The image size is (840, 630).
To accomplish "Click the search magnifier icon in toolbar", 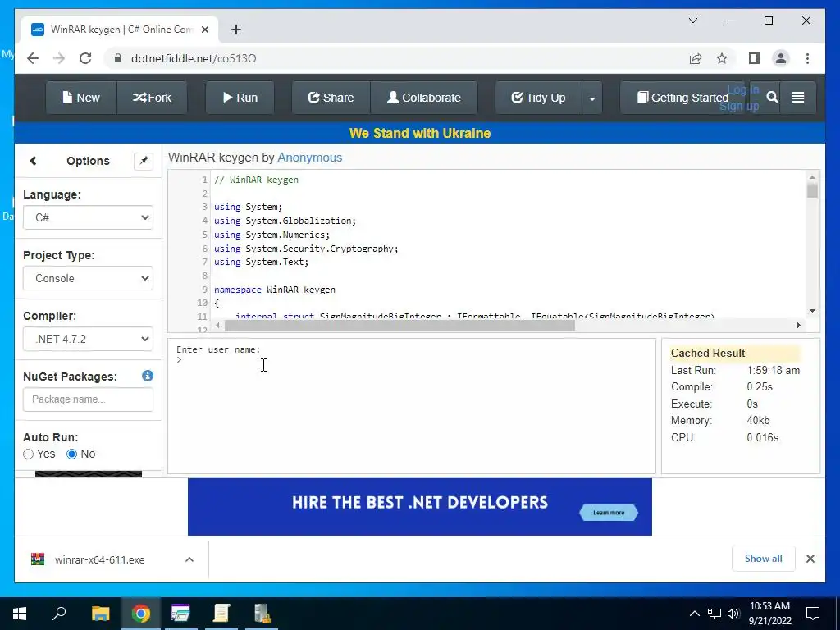I will [772, 97].
